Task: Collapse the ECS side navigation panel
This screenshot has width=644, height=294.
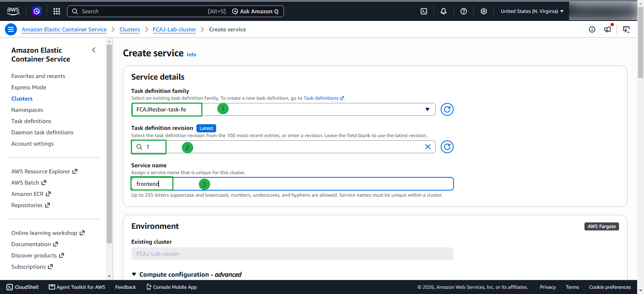Action: (x=94, y=50)
